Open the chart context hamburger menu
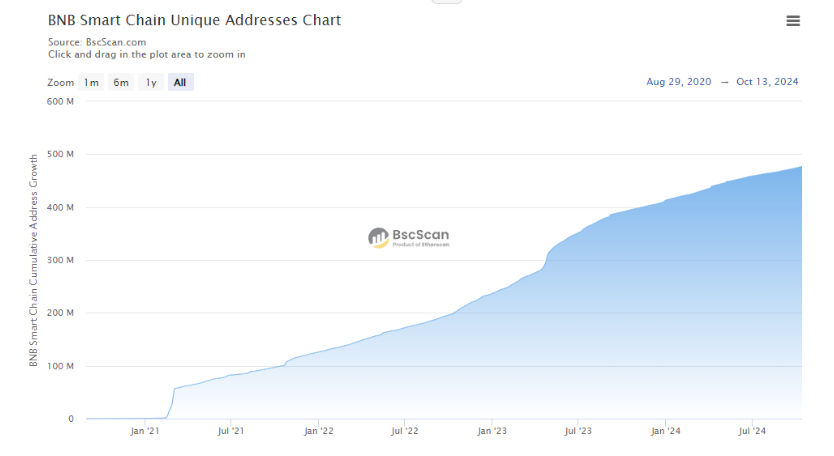This screenshot has width=834, height=456. 793,21
